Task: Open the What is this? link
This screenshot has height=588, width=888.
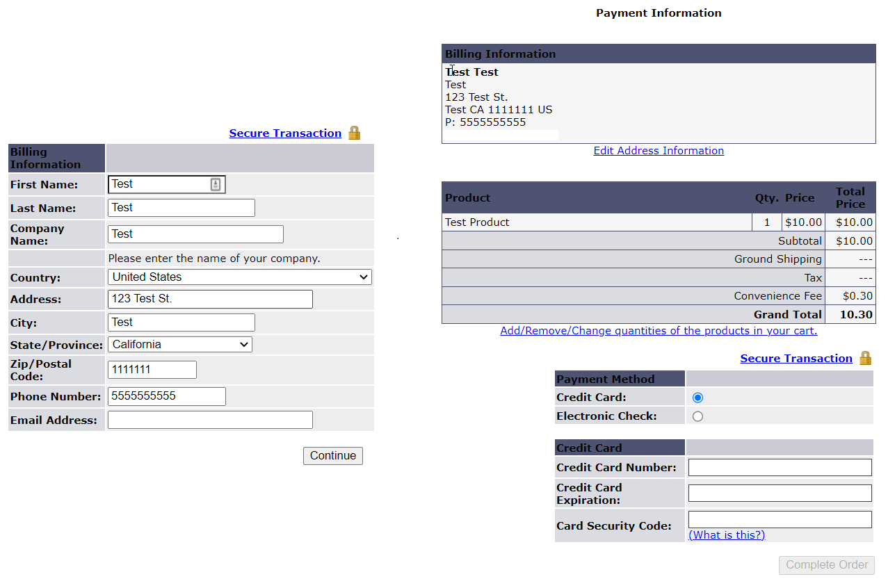Action: click(727, 535)
